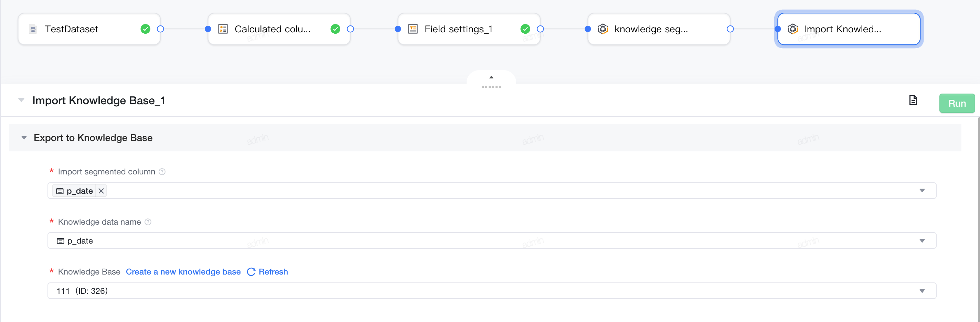Click the knowledge segmentation node icon
980x322 pixels.
pos(603,29)
